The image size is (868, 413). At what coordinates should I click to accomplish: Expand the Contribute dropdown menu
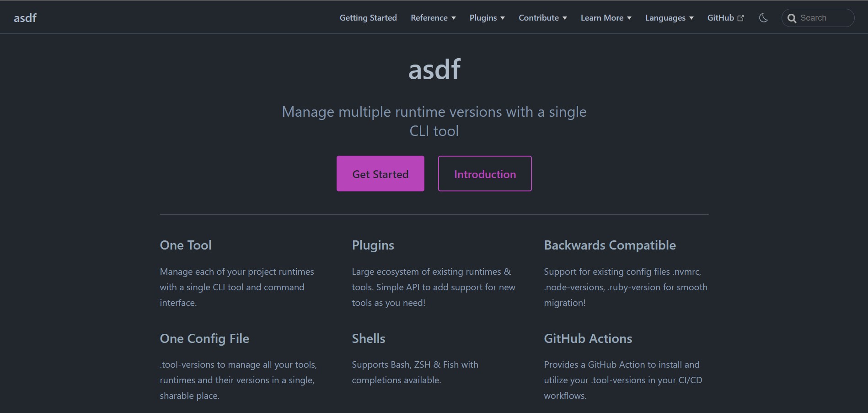[543, 18]
